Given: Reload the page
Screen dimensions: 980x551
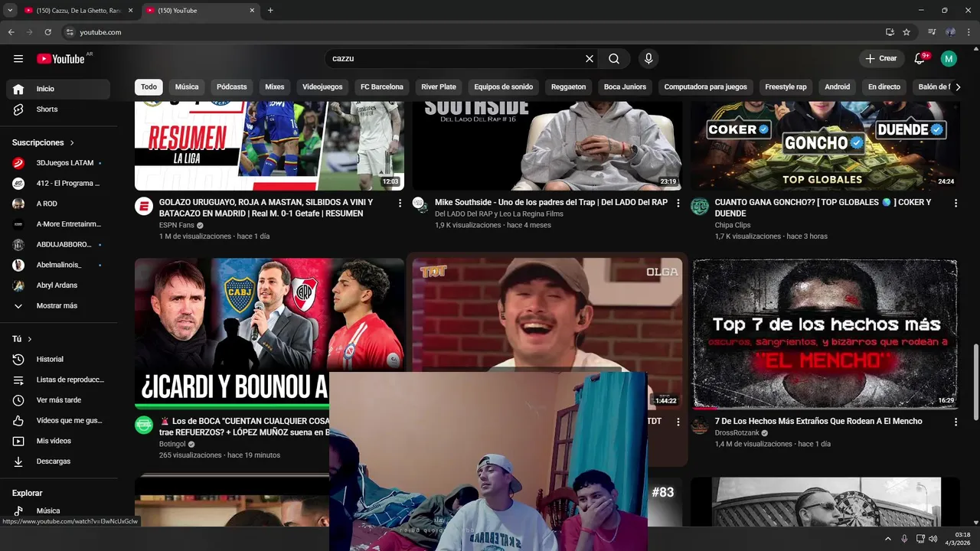Looking at the screenshot, I should coord(47,32).
